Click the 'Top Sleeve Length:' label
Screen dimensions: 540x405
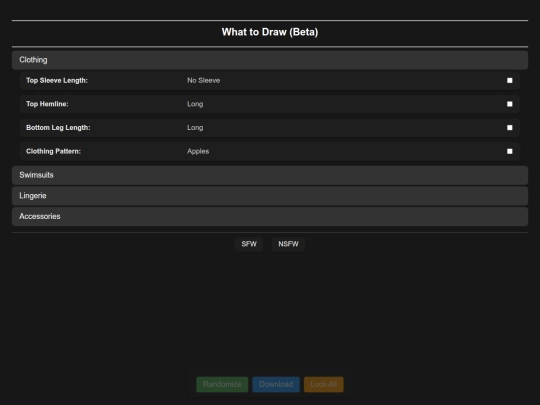57,81
